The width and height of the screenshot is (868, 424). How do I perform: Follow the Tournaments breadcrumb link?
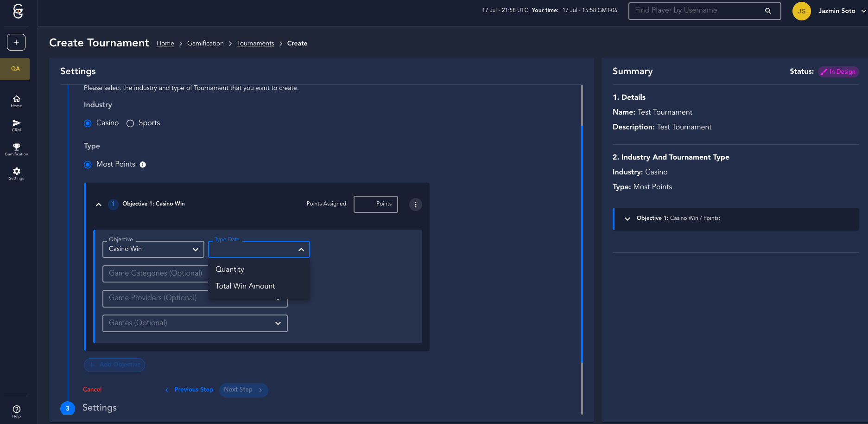(x=255, y=44)
